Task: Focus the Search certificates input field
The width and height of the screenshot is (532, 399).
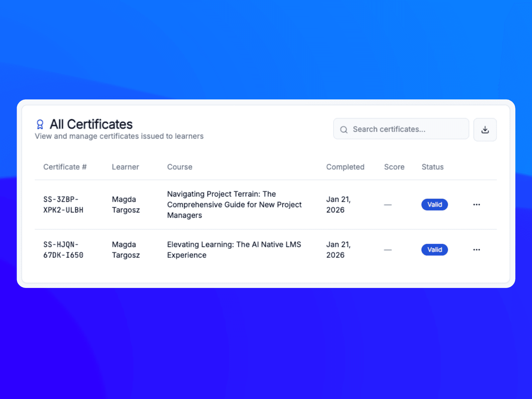Action: [x=401, y=129]
